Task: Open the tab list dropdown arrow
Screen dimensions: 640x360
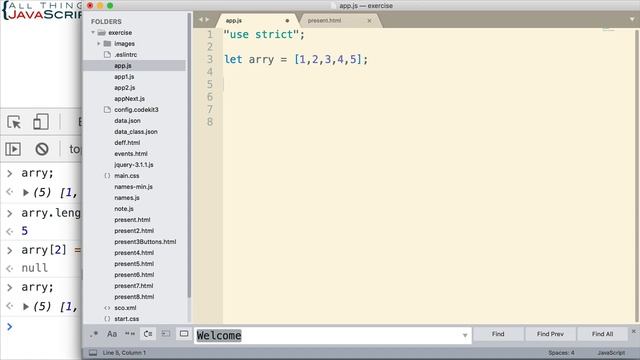Action: [632, 19]
